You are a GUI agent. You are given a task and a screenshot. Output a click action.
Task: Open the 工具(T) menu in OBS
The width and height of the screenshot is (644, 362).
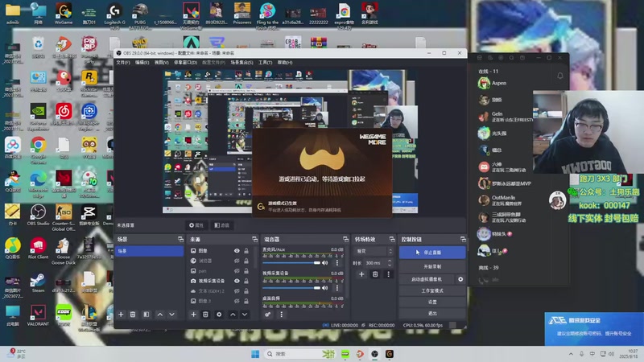click(266, 63)
